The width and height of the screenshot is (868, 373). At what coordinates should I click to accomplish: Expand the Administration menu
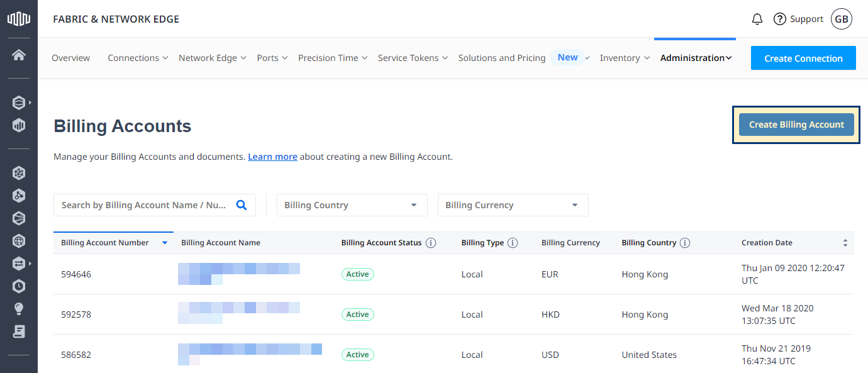coord(696,58)
